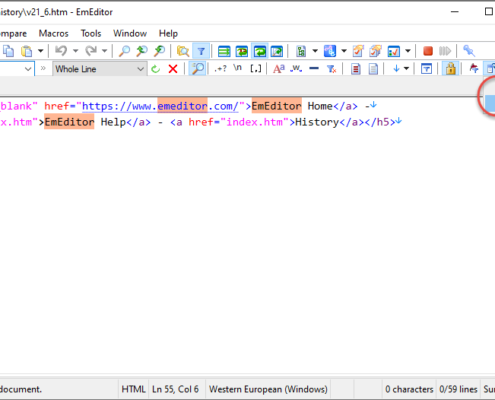
Task: Click the Wrap by Characters icon
Action: point(242,51)
